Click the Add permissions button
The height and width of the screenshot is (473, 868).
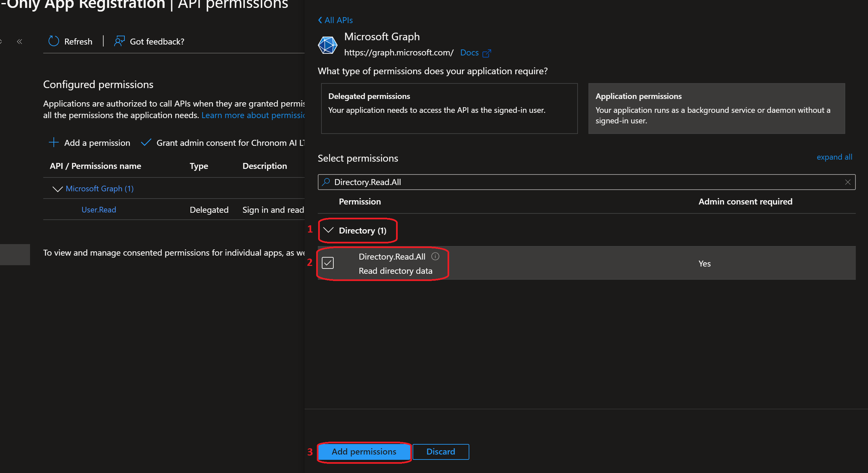click(364, 452)
